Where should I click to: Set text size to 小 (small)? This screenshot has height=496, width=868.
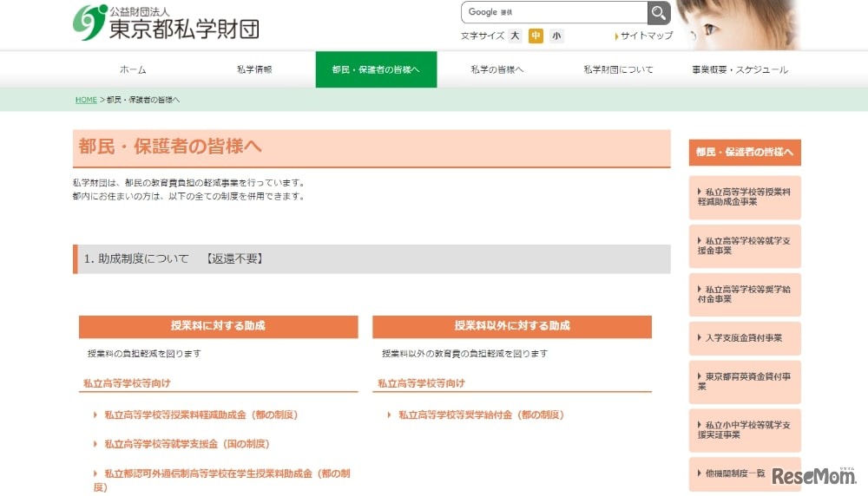[x=556, y=36]
